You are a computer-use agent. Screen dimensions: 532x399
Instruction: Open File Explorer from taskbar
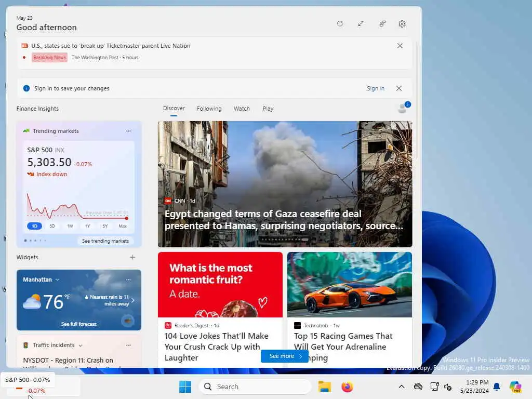(x=324, y=387)
